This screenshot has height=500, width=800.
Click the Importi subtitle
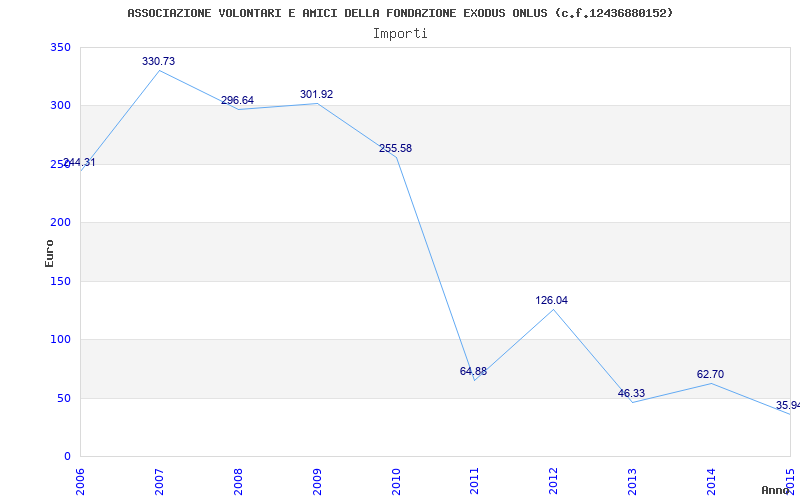pyautogui.click(x=400, y=34)
